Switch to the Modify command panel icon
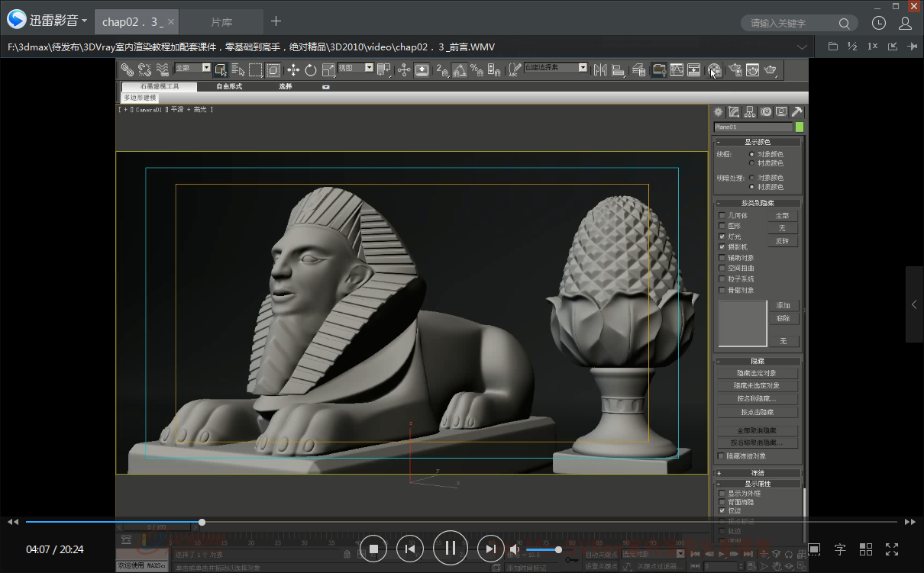 pos(734,112)
